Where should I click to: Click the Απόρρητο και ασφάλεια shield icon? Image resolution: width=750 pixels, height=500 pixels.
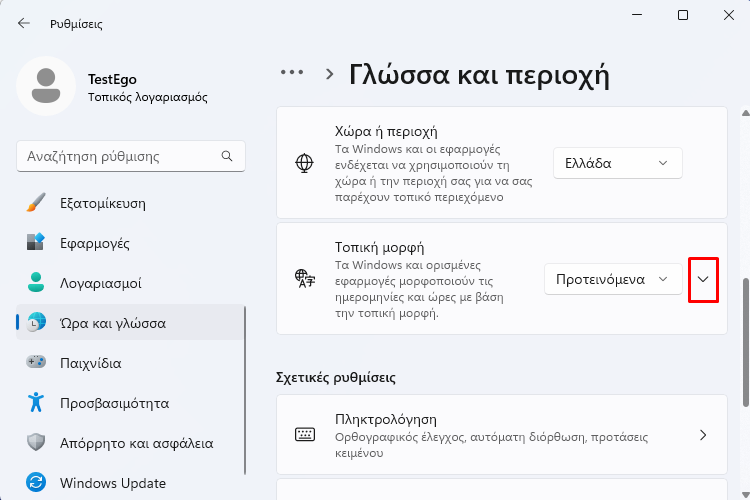click(x=36, y=443)
